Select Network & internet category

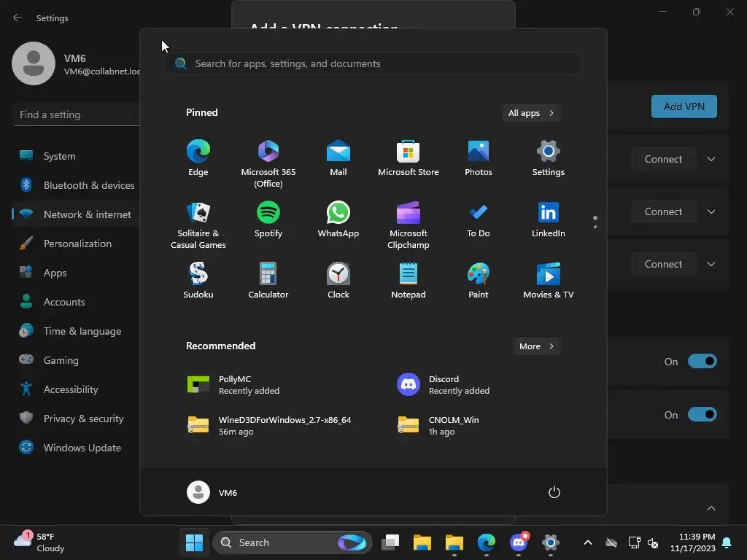click(76, 214)
